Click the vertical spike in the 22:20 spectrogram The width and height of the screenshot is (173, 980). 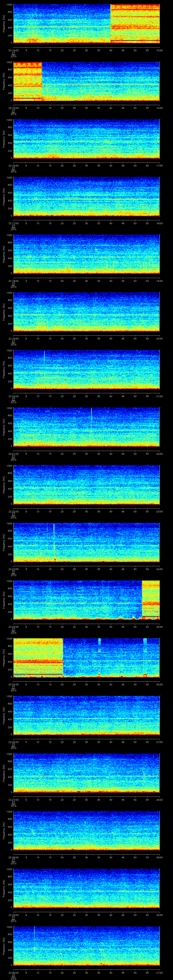[x=44, y=358]
